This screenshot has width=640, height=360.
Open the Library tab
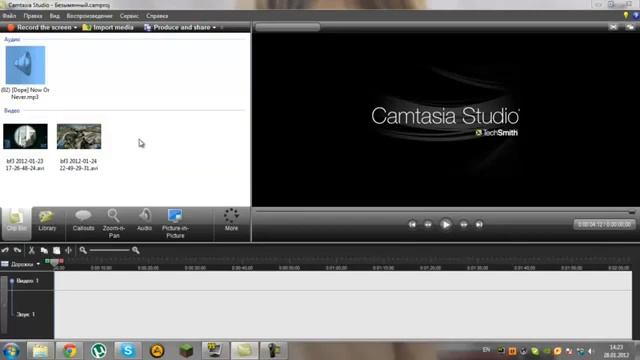point(47,221)
